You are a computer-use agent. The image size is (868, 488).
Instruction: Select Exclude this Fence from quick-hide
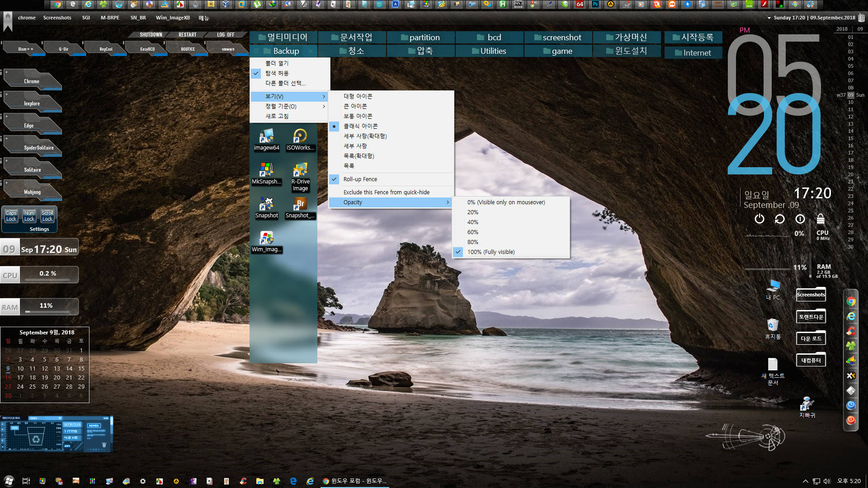pos(391,192)
